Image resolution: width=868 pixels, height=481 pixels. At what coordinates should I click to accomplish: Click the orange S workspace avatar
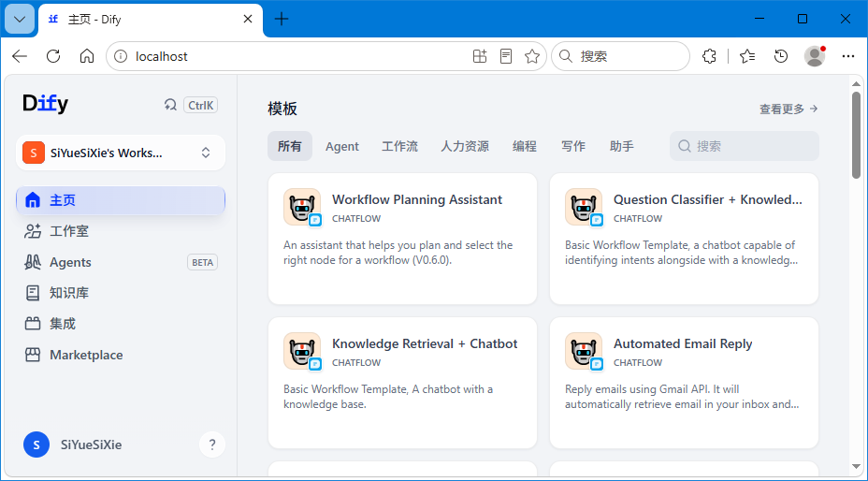click(x=34, y=153)
